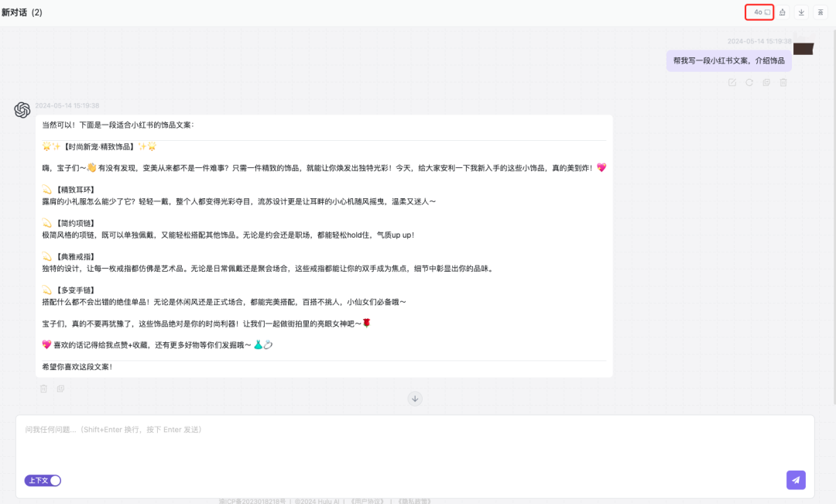Copy the user message via the icon below it

tap(766, 83)
